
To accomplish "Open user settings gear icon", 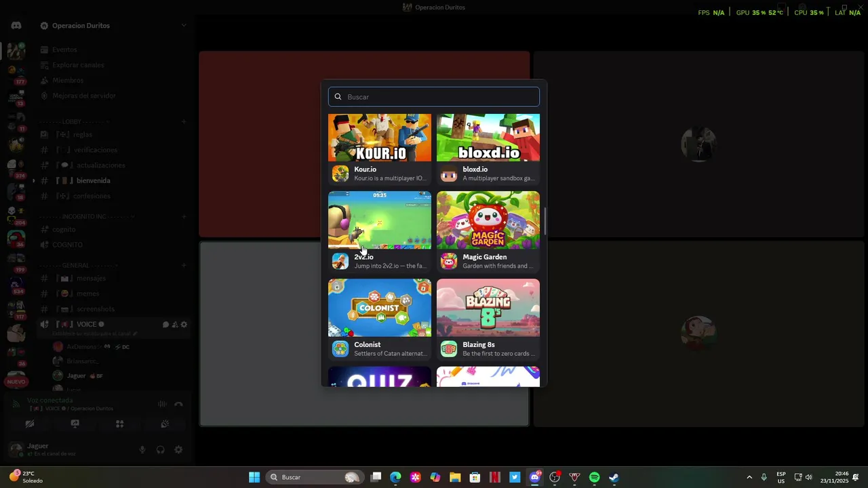I will (178, 449).
